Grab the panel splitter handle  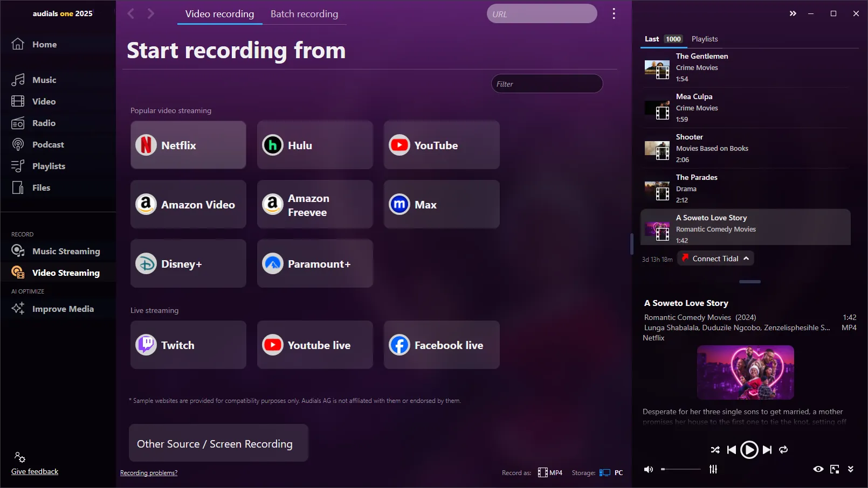click(x=631, y=244)
